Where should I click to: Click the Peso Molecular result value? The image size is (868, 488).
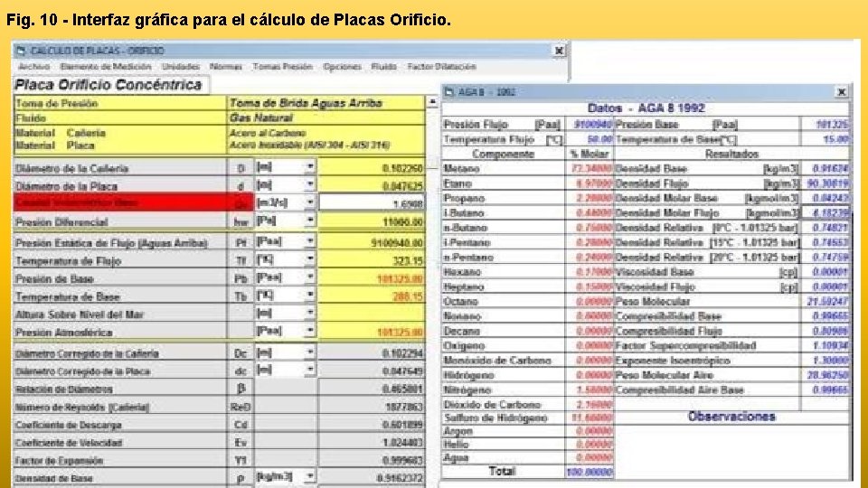(x=825, y=302)
